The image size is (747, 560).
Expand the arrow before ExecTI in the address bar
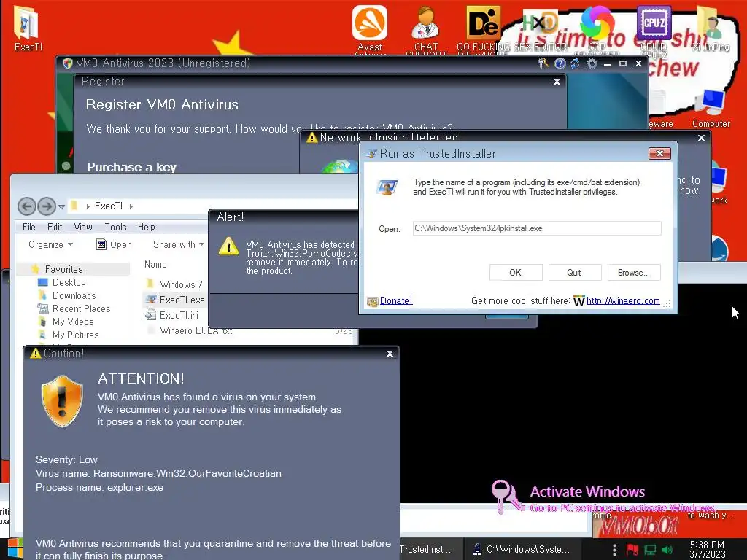click(88, 206)
